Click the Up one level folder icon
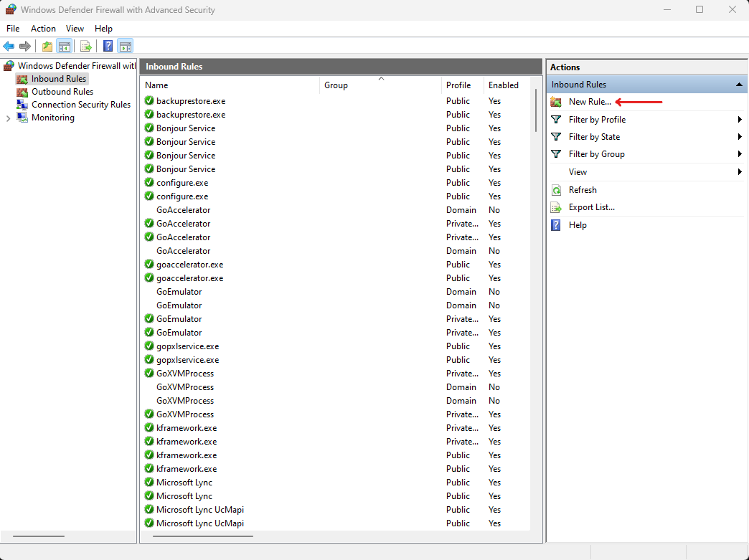749x560 pixels. click(x=47, y=47)
